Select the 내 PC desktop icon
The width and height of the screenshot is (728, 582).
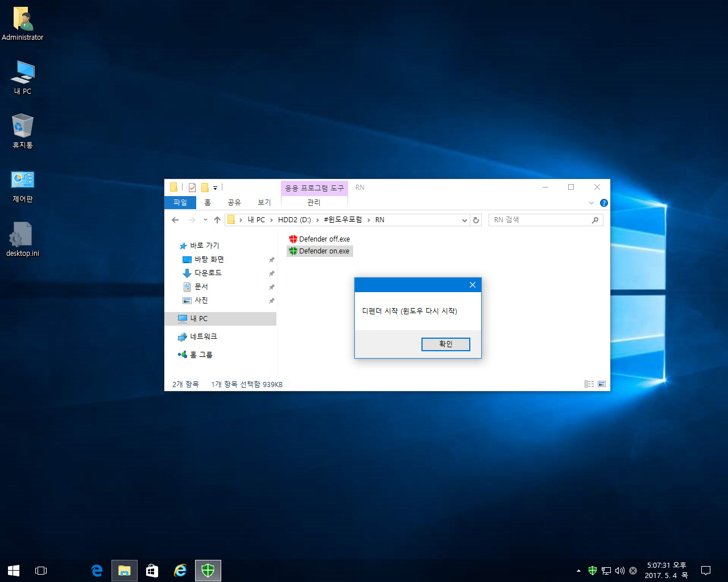tap(23, 78)
